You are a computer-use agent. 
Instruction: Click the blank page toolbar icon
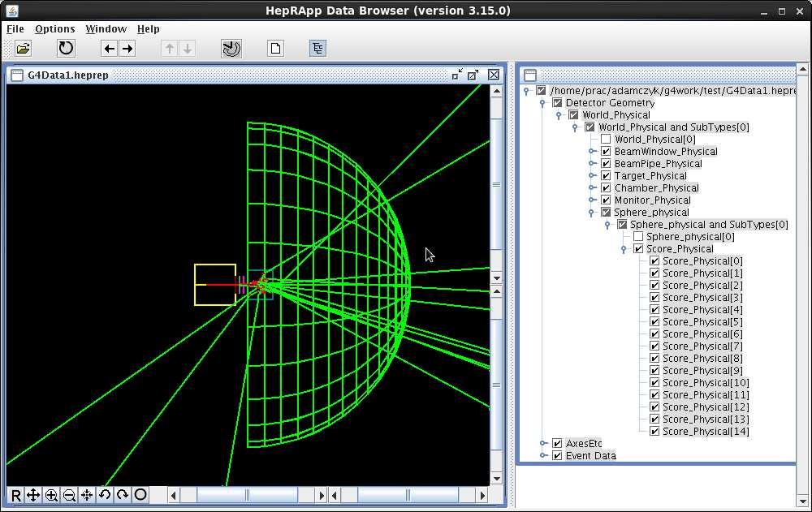[x=275, y=49]
